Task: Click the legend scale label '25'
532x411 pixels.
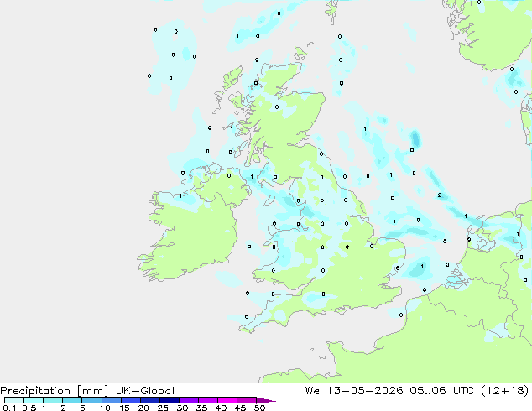Action: coord(163,408)
